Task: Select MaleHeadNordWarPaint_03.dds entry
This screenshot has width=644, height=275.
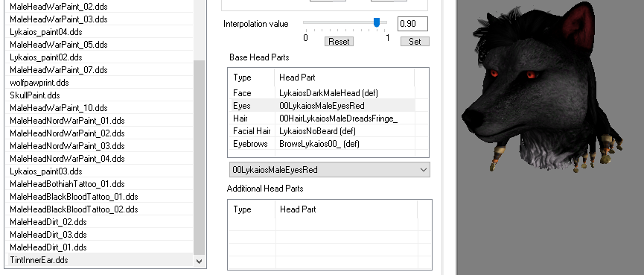Action: 101,146
